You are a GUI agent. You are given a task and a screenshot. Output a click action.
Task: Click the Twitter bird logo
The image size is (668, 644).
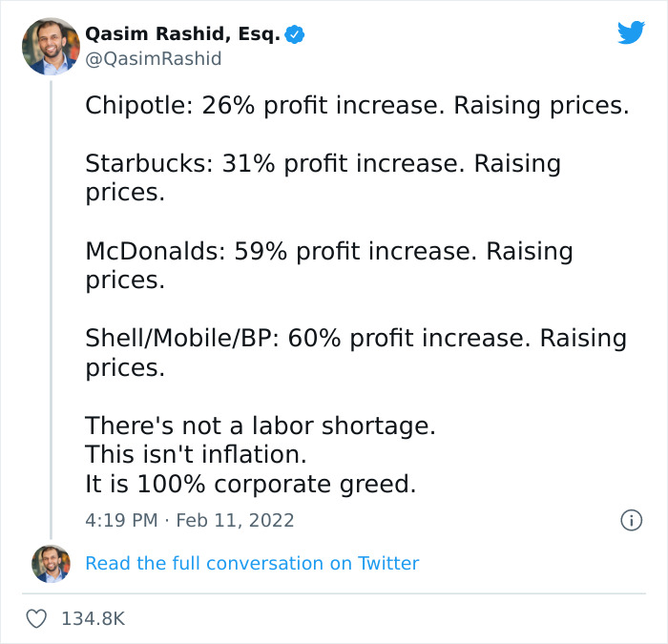(631, 33)
